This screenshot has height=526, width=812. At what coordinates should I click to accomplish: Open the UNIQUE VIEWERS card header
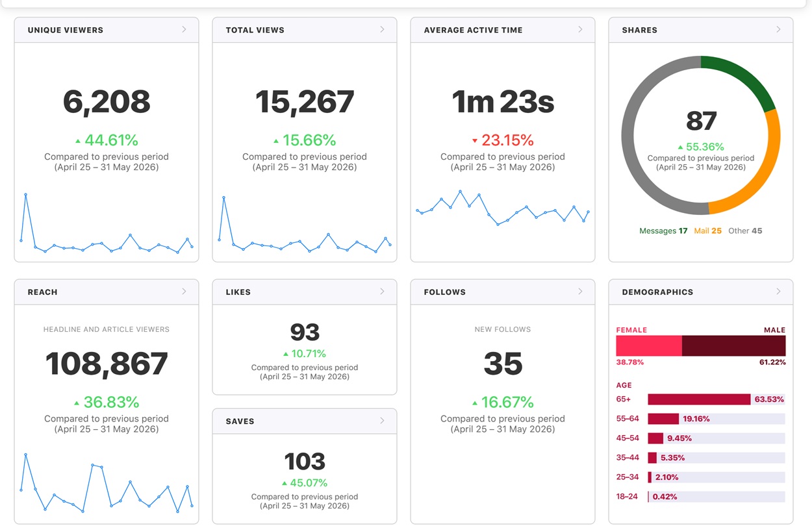(107, 30)
